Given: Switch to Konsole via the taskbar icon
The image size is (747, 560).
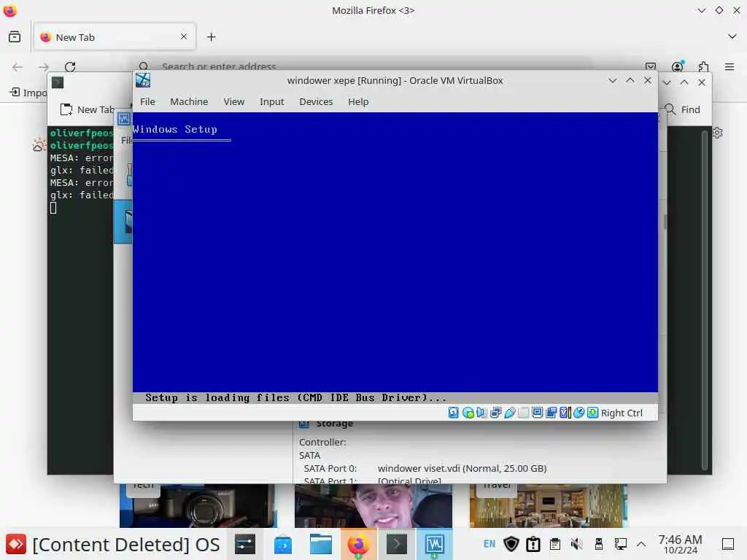Looking at the screenshot, I should click(396, 544).
